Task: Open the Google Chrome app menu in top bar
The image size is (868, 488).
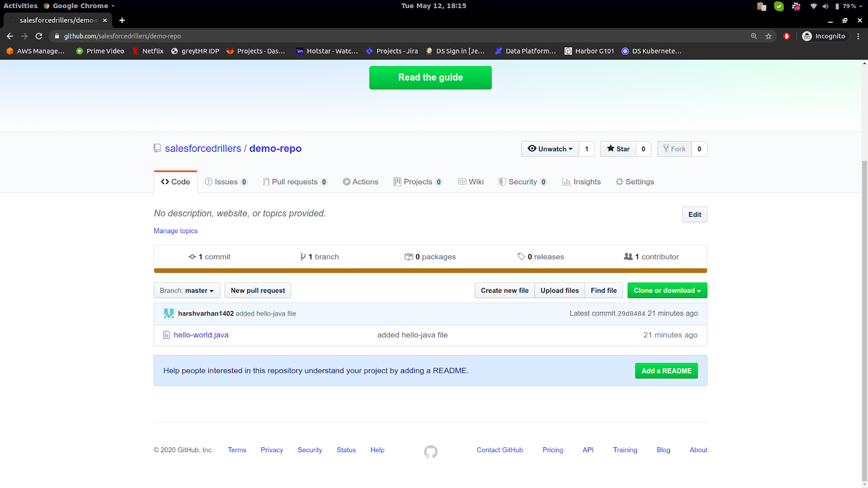Action: 79,6
